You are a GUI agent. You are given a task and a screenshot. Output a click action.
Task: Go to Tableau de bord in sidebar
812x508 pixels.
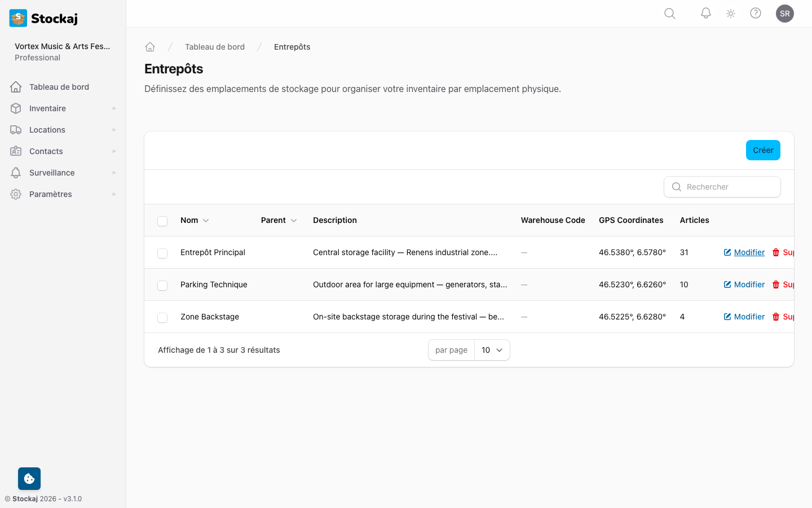[x=59, y=87]
